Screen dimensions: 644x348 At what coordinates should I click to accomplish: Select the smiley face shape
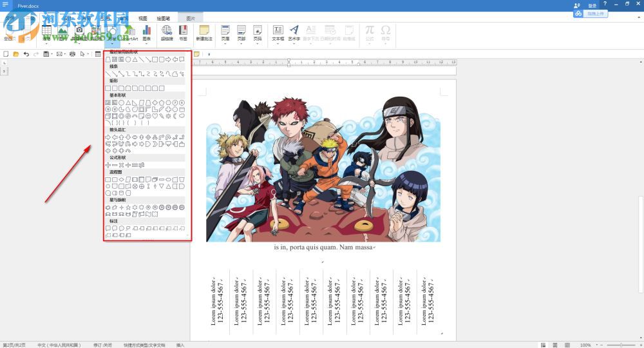[148, 116]
